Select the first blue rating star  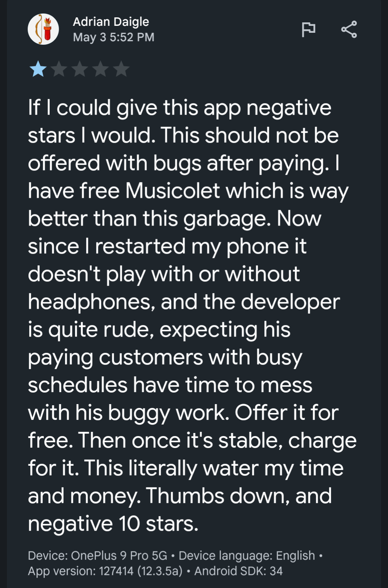(x=38, y=69)
